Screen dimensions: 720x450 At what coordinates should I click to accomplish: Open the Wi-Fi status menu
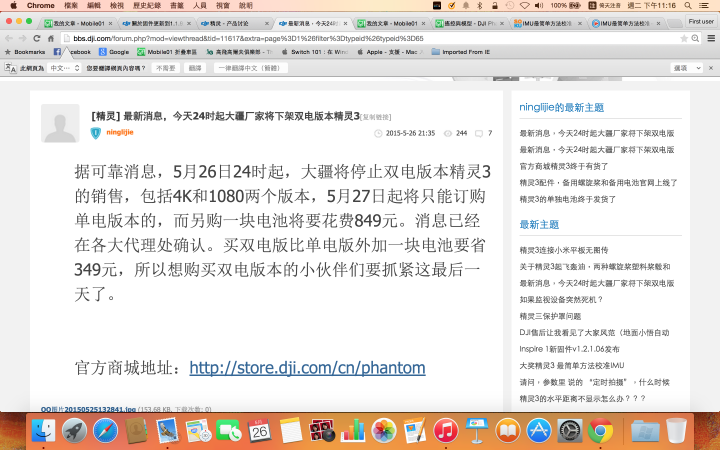[x=524, y=6]
